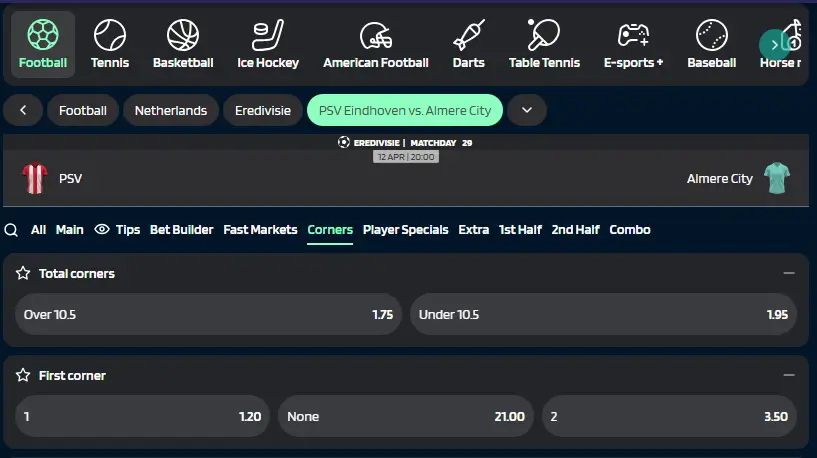Go back with left chevron button
This screenshot has height=458, width=817.
point(23,110)
